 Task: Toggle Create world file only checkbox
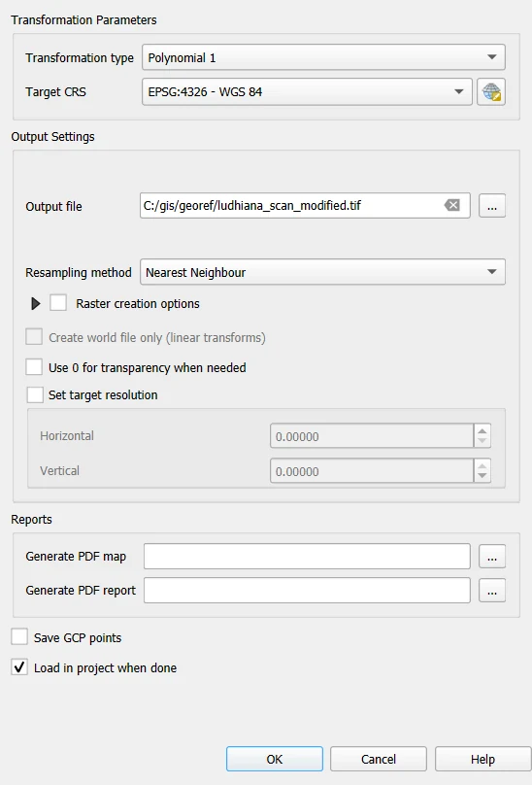coord(34,337)
